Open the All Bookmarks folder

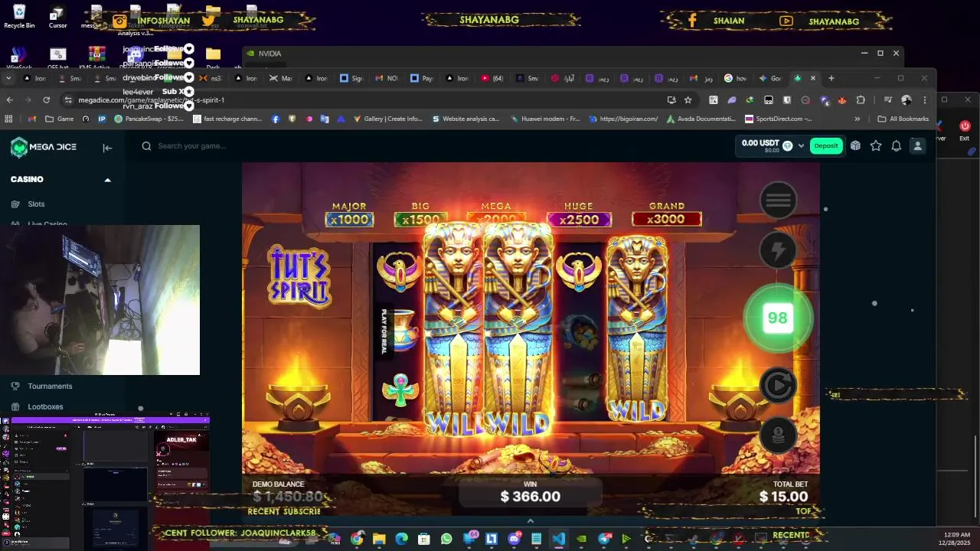pyautogui.click(x=903, y=119)
